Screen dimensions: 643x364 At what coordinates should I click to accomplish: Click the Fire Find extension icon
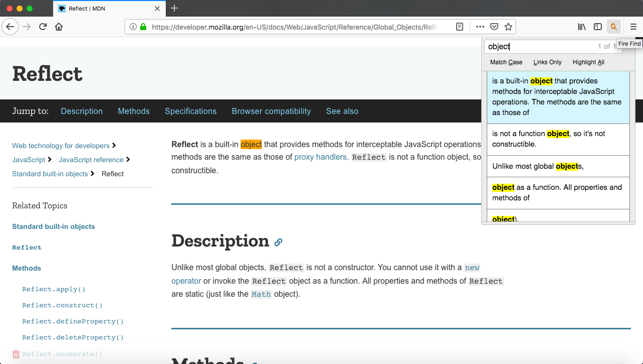[x=614, y=27]
